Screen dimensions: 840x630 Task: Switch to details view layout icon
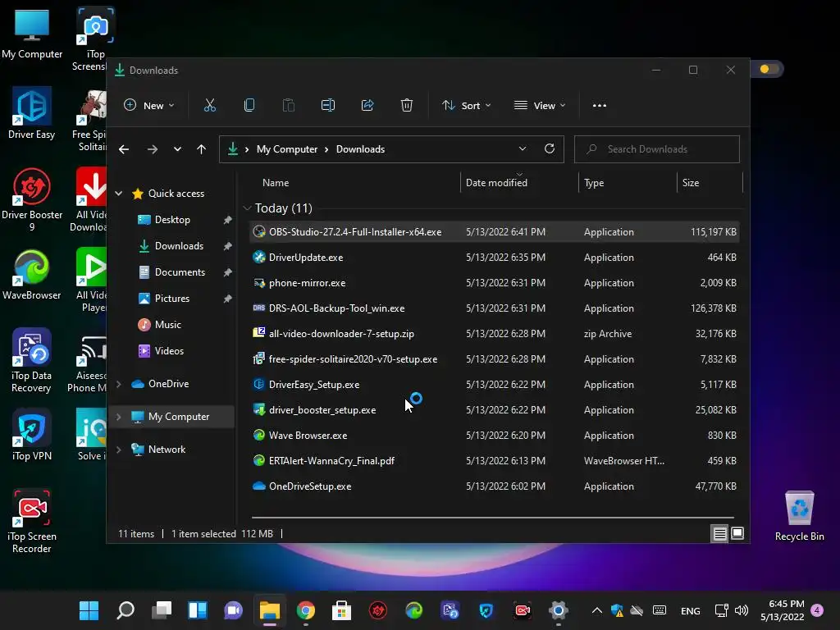(x=719, y=533)
